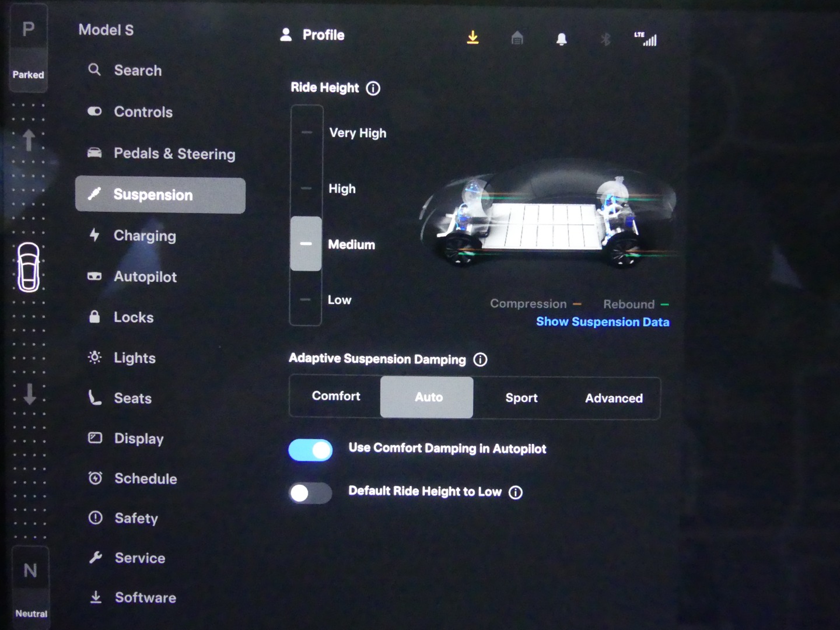Screen dimensions: 840x630
Task: Go to Autopilot settings
Action: pos(145,276)
